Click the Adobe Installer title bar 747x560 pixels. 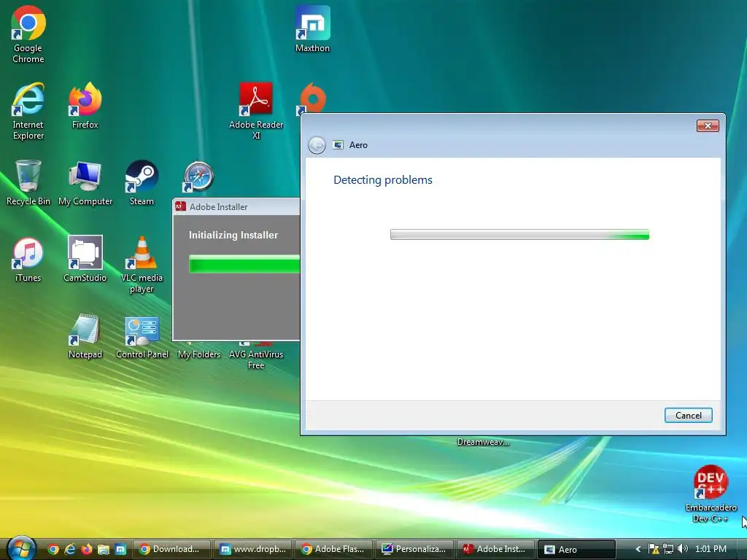click(x=236, y=206)
